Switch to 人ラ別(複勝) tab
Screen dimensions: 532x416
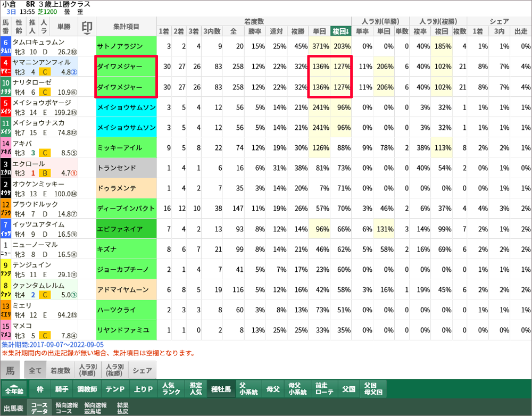pos(114,370)
